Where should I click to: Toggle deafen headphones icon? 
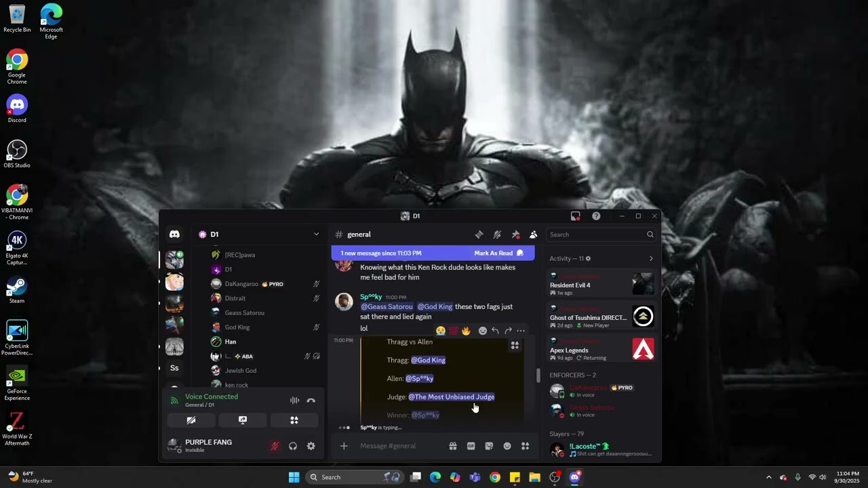pyautogui.click(x=293, y=446)
